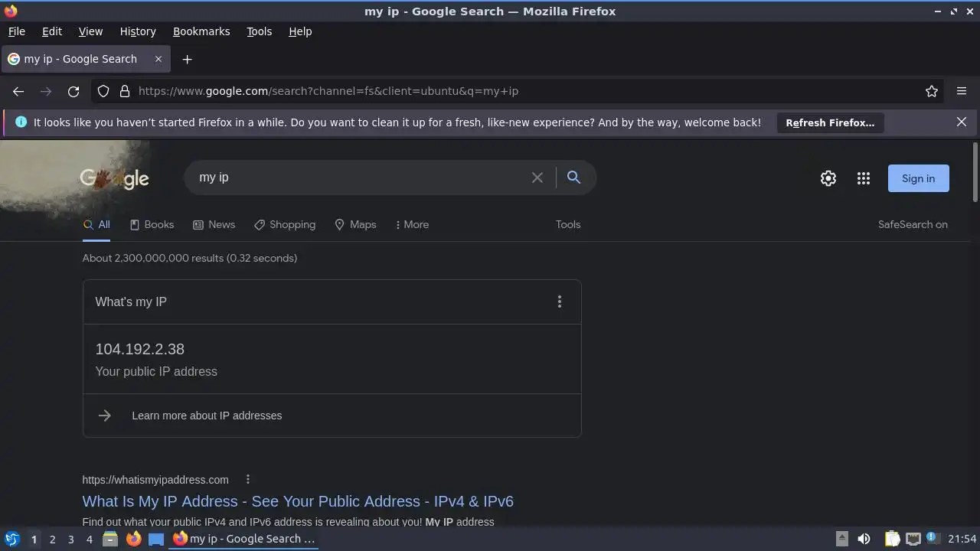
Task: Close the 'my ip - Google Search' tab
Action: [x=158, y=59]
